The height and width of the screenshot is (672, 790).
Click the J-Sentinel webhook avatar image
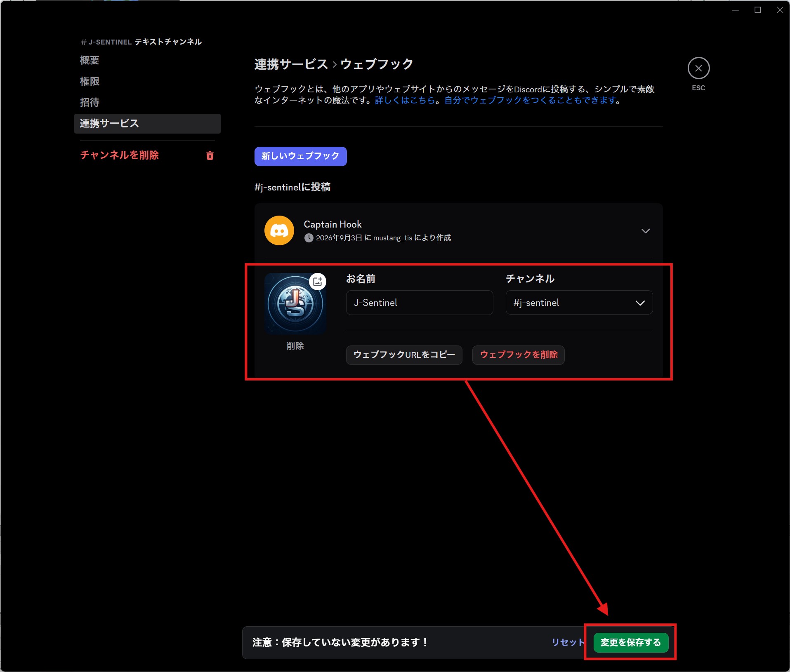coord(295,304)
